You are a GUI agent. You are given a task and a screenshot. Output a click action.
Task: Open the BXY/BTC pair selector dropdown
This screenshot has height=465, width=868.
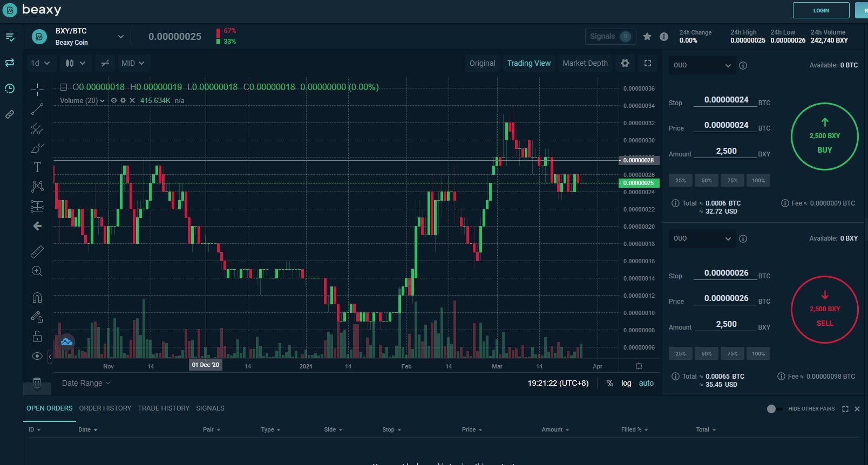click(x=121, y=37)
